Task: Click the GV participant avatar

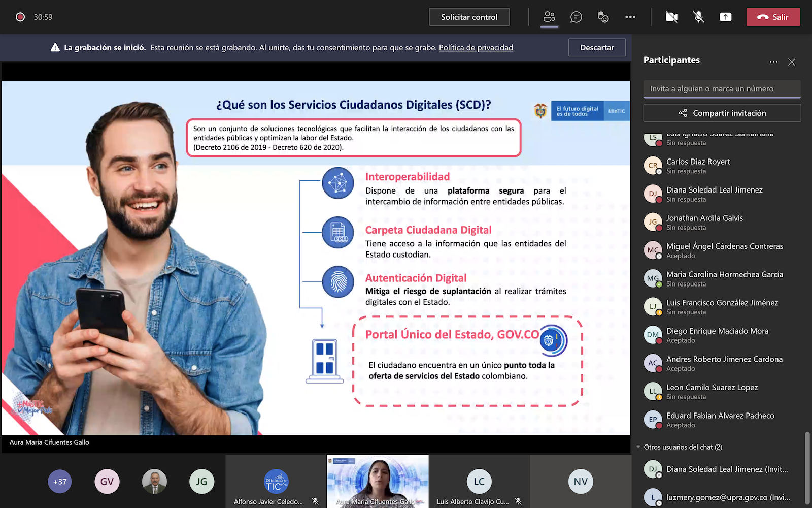Action: point(107,482)
